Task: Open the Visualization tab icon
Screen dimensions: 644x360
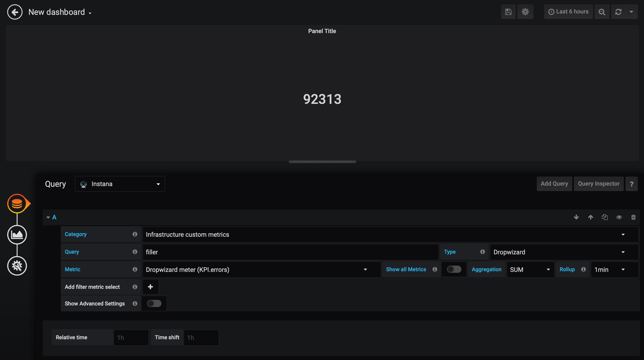Action: pyautogui.click(x=17, y=235)
